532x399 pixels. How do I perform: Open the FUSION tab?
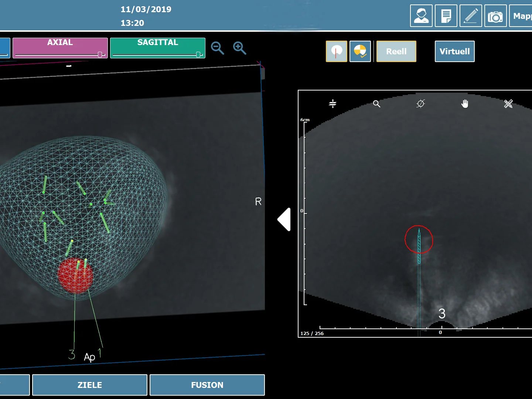(207, 385)
